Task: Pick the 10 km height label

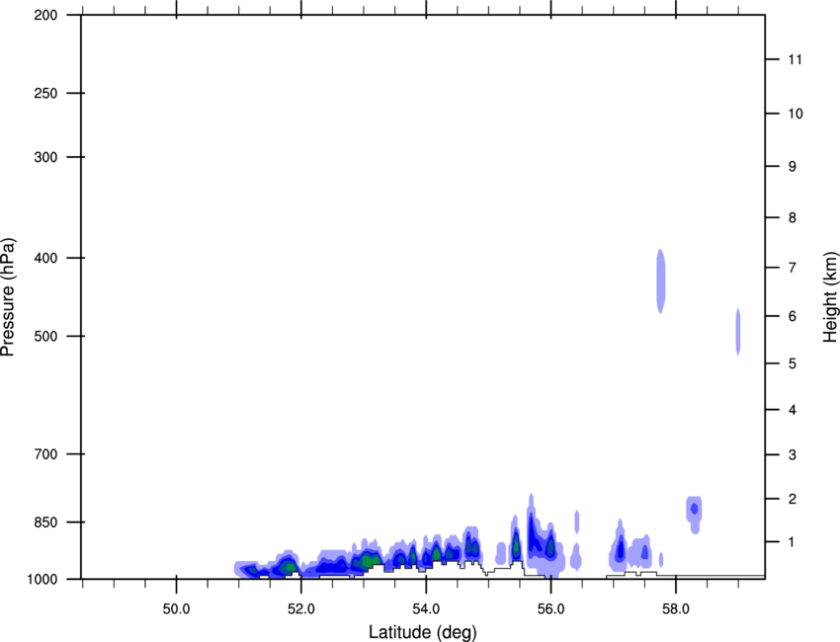Action: tap(796, 114)
